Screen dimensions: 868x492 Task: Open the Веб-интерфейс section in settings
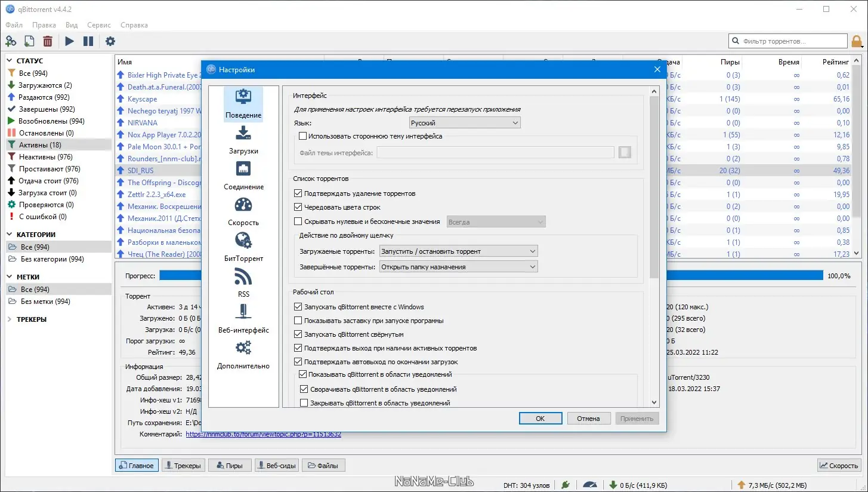(x=243, y=319)
